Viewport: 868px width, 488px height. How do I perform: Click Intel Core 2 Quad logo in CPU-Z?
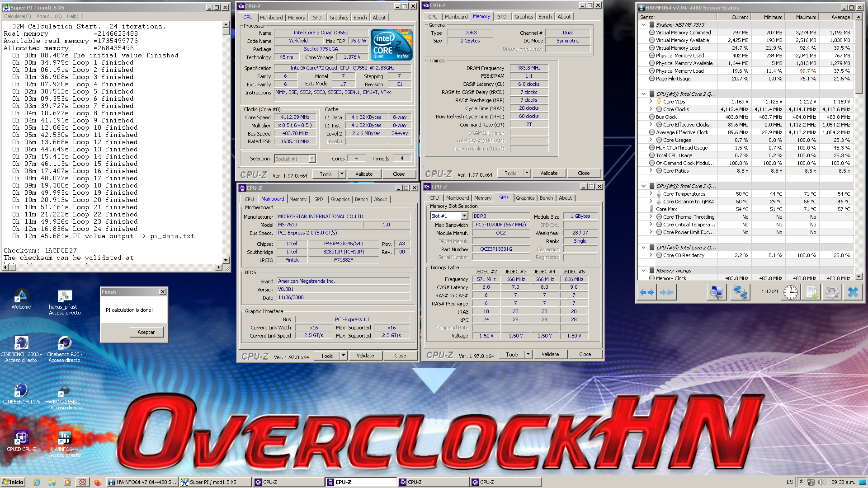tap(392, 44)
